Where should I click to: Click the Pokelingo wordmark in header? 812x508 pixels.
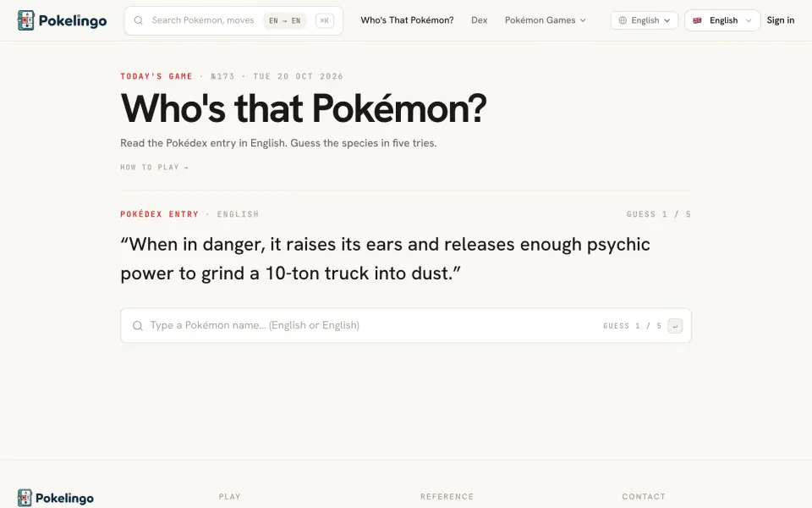pyautogui.click(x=73, y=20)
